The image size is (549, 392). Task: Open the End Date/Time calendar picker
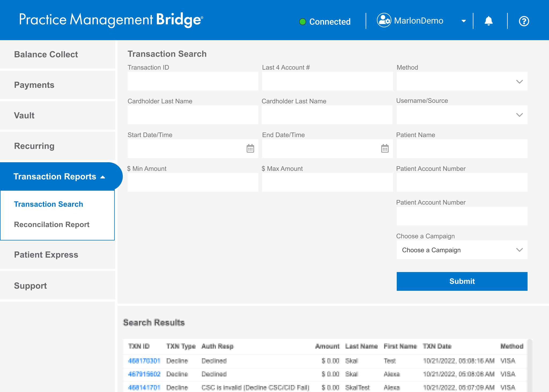(385, 148)
